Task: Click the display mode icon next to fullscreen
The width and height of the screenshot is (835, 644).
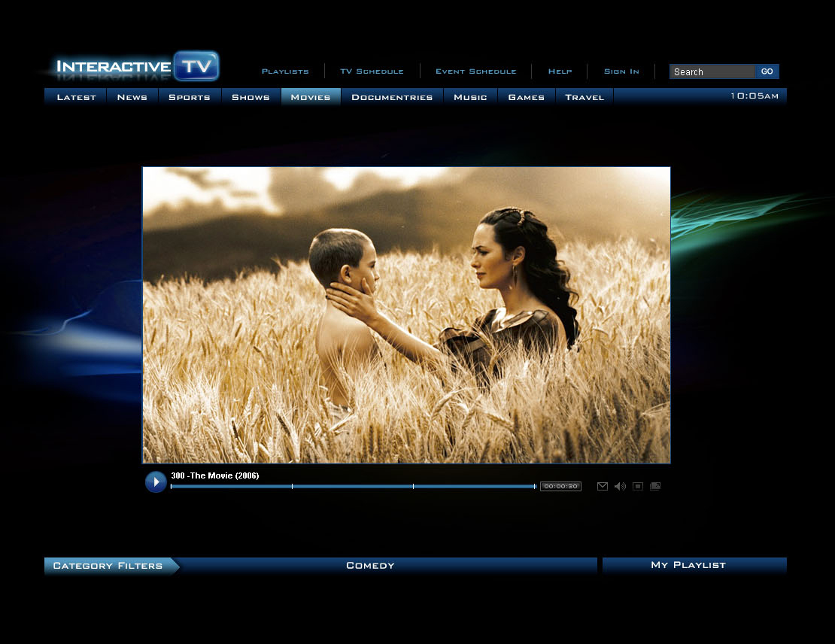Action: (x=637, y=486)
